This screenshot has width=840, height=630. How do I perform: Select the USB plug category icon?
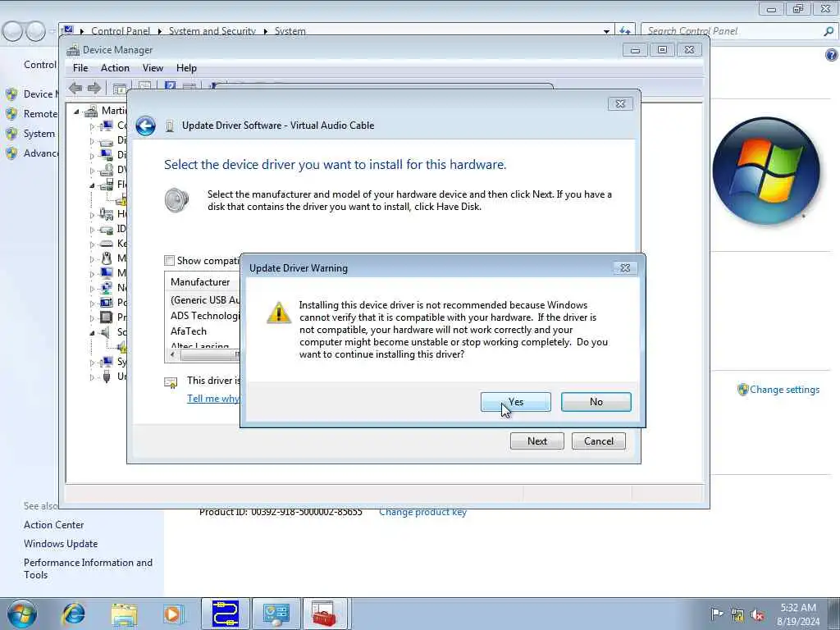pyautogui.click(x=106, y=377)
